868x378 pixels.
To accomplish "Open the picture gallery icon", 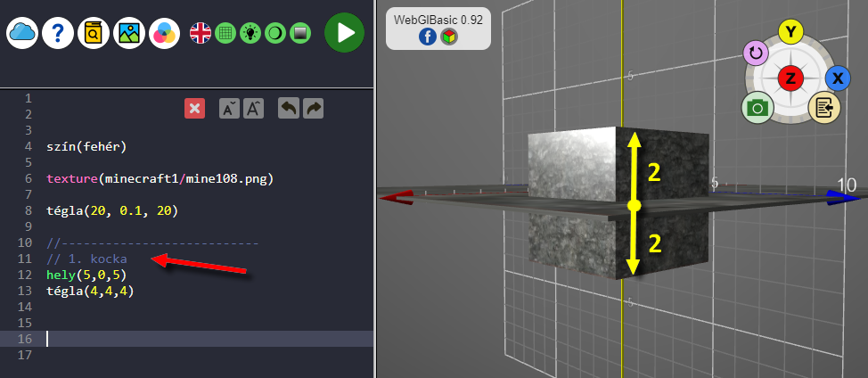I will click(129, 33).
